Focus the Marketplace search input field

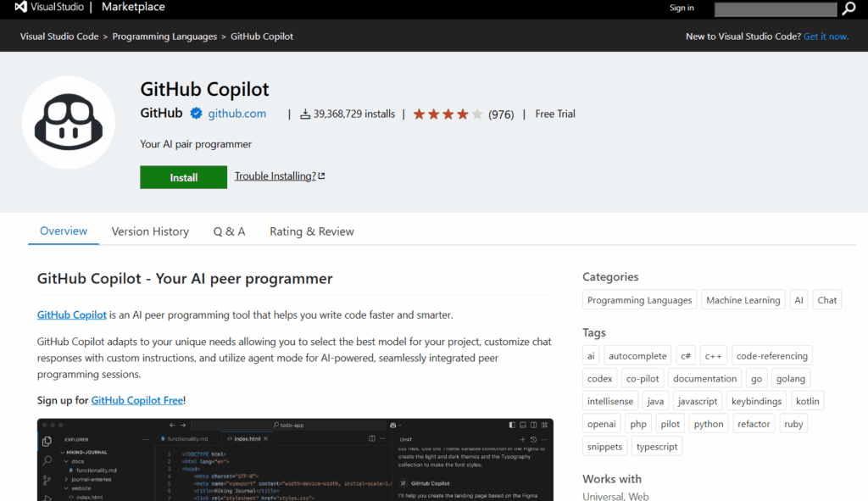click(x=776, y=8)
